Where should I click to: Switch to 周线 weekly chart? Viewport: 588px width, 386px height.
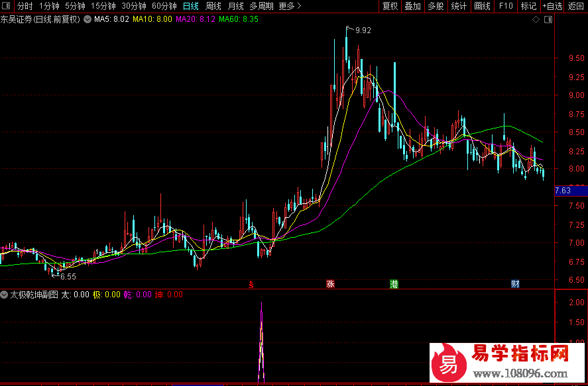213,6
